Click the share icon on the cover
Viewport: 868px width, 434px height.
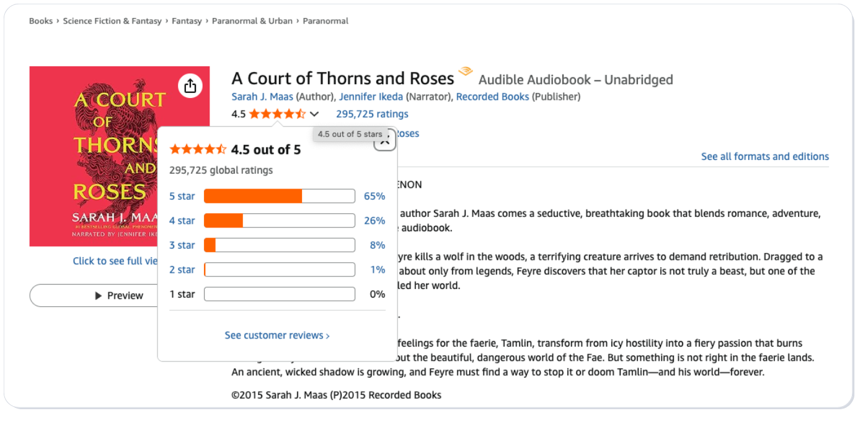tap(190, 86)
